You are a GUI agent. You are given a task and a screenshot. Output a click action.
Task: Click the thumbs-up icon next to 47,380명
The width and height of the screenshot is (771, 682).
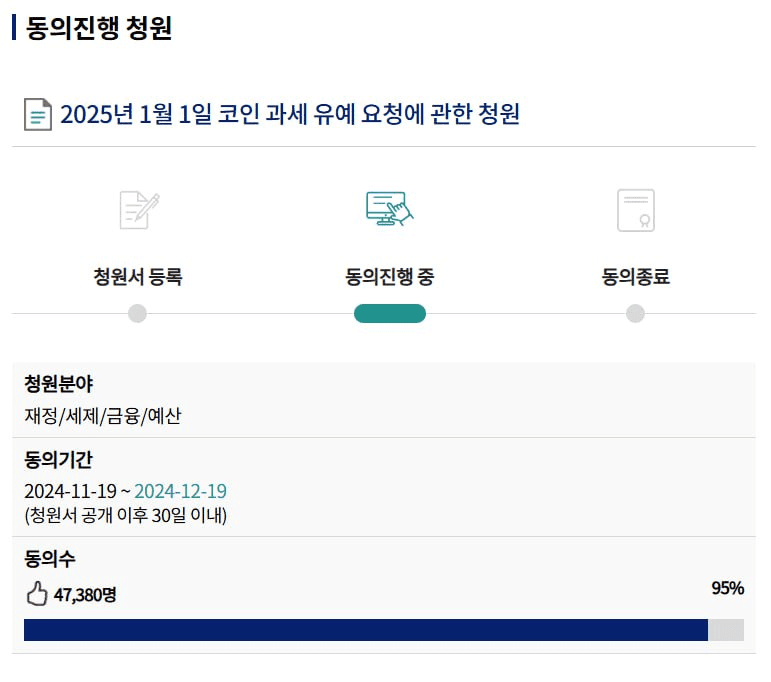coord(36,594)
